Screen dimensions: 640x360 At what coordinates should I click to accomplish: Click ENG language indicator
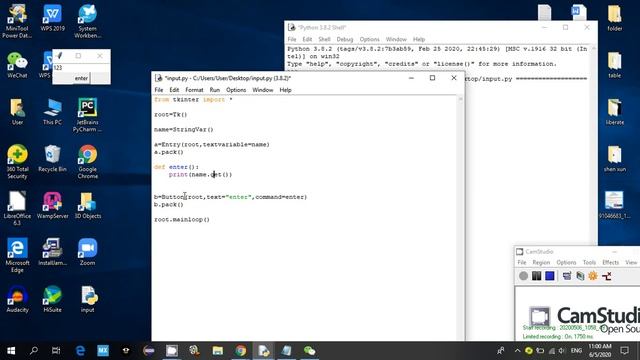pos(576,351)
